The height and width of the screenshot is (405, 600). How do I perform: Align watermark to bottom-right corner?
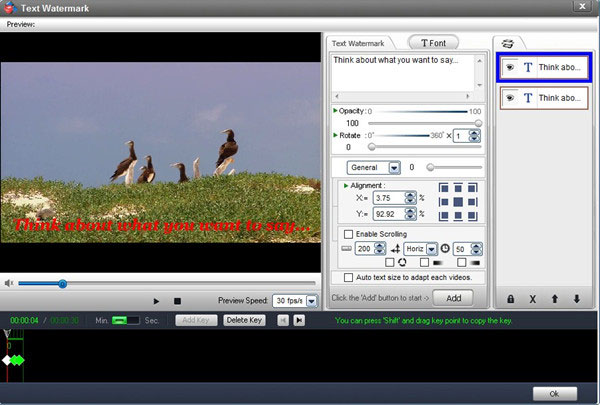(x=473, y=216)
